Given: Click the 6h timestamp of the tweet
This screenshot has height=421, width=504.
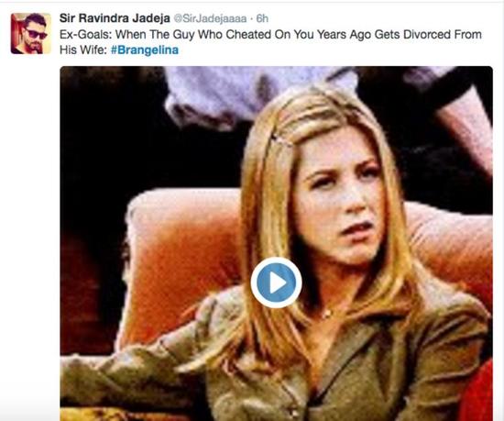Looking at the screenshot, I should [x=262, y=18].
